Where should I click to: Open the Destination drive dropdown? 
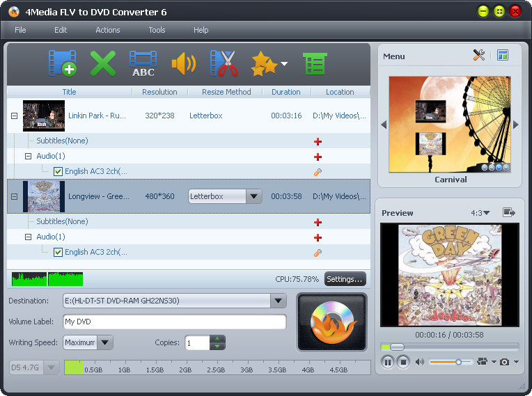[x=278, y=301]
